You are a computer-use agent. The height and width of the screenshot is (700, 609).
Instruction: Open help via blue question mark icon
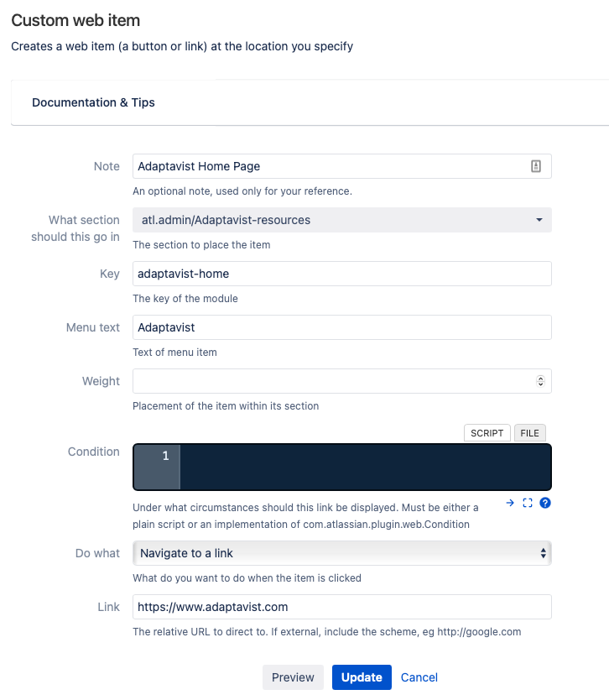tap(544, 503)
